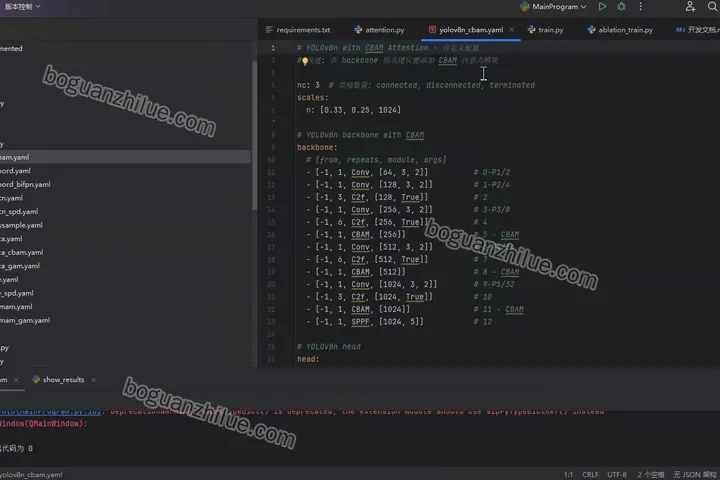The width and height of the screenshot is (720, 480).
Task: Select mam.yaml file in project tree
Action: click(x=16, y=306)
